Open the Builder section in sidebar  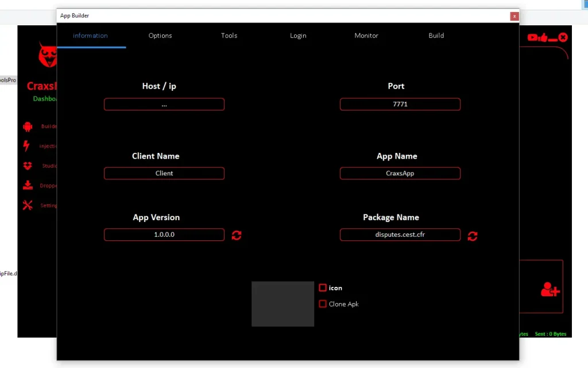pyautogui.click(x=27, y=126)
